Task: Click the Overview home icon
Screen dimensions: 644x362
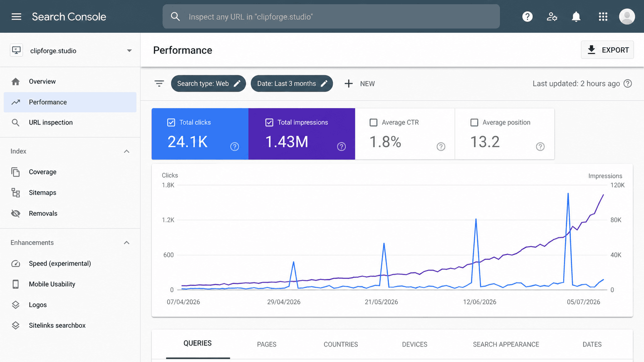Action: 16,82
